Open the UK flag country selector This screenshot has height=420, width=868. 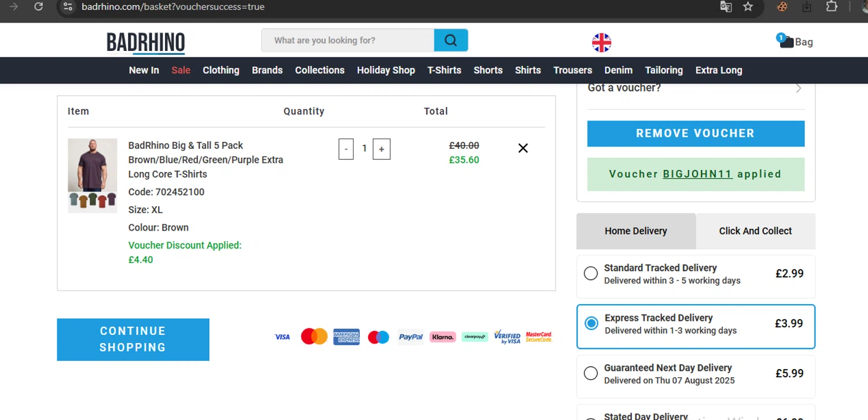(602, 42)
